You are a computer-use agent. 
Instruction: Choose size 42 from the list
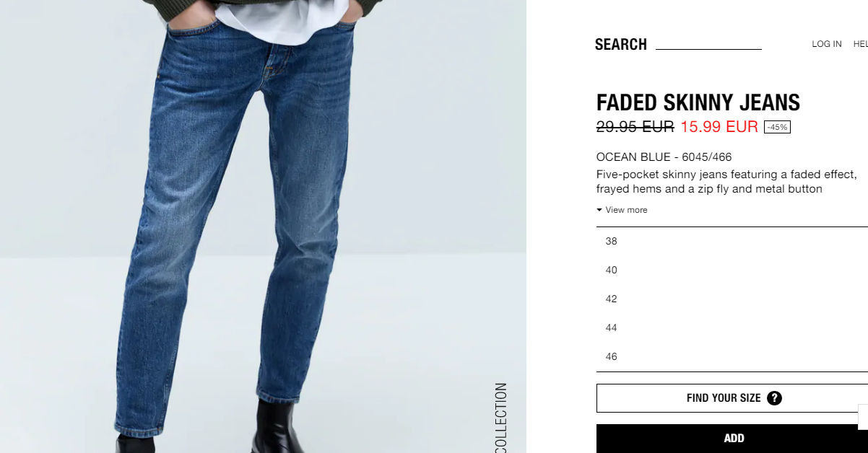tap(732, 299)
